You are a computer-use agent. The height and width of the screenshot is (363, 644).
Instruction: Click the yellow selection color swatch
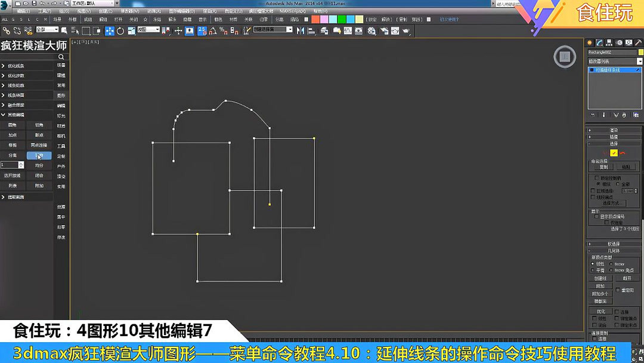pyautogui.click(x=640, y=52)
